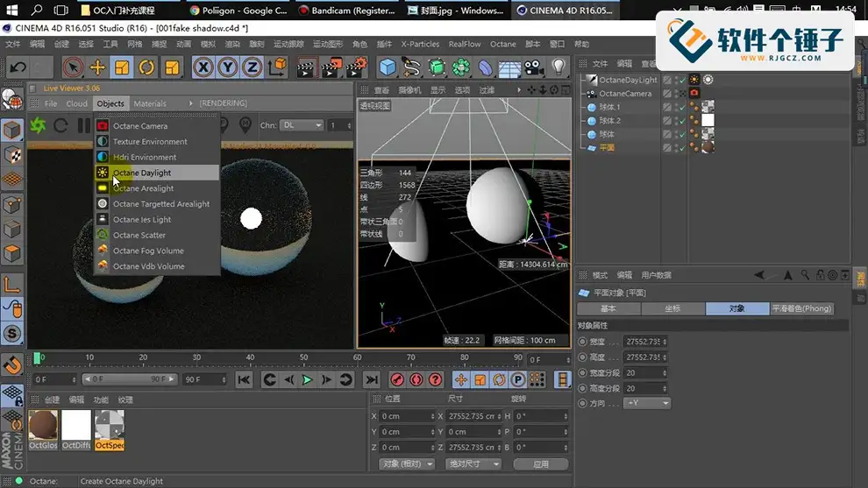Open the 方向 +Y dropdown
The width and height of the screenshot is (868, 488).
(646, 403)
